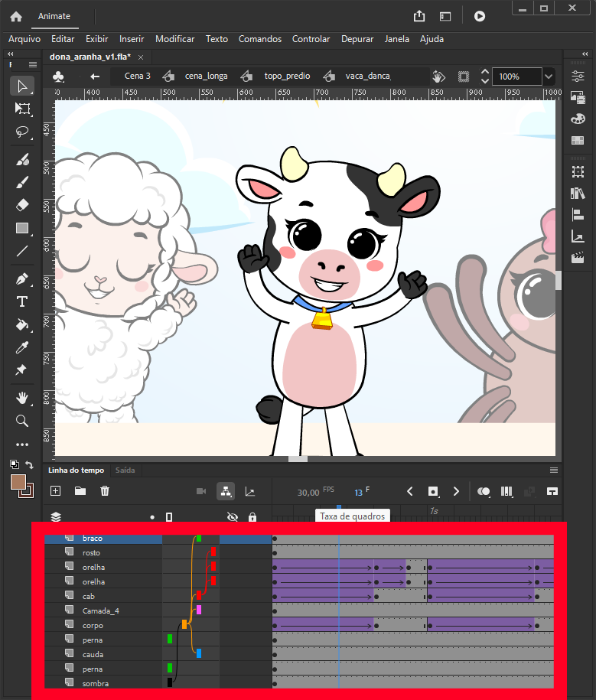
Task: Select the Eyedropper tool
Action: coord(22,348)
